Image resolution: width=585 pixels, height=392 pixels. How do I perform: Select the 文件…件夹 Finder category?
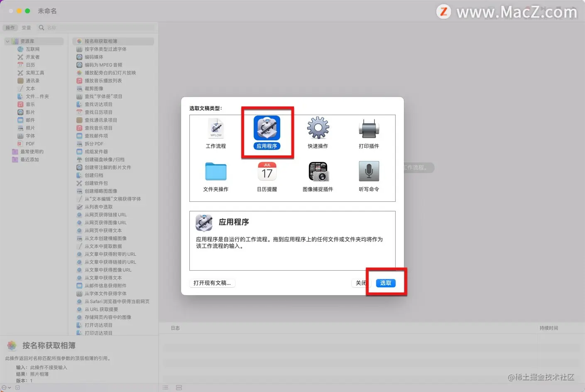pos(37,96)
